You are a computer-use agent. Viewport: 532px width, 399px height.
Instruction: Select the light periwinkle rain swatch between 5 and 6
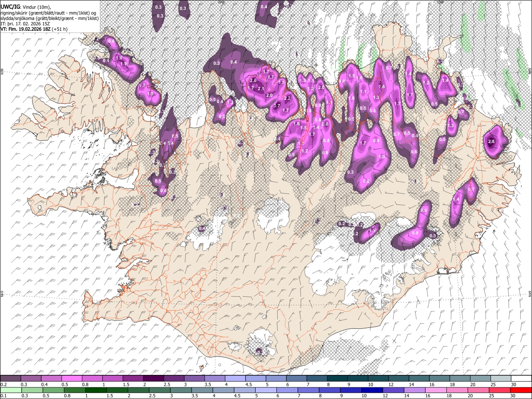tap(266, 390)
